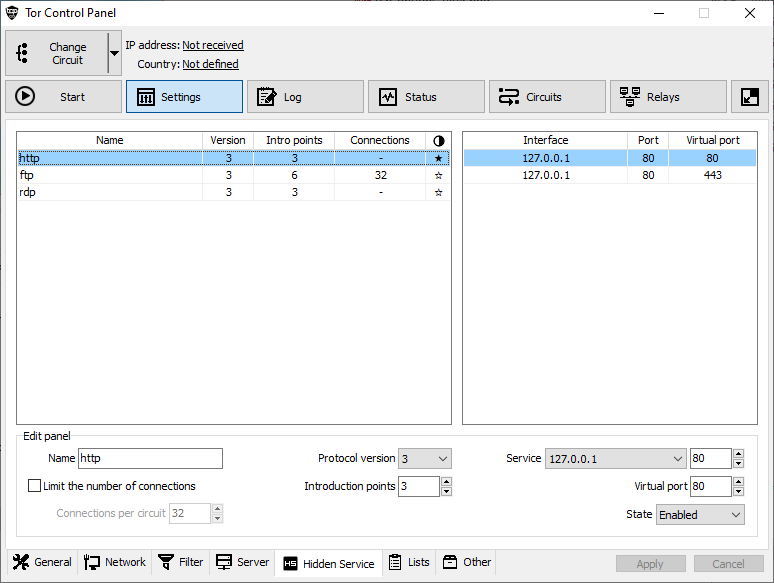Image resolution: width=774 pixels, height=583 pixels.
Task: Open the Circuits page
Action: (x=547, y=97)
